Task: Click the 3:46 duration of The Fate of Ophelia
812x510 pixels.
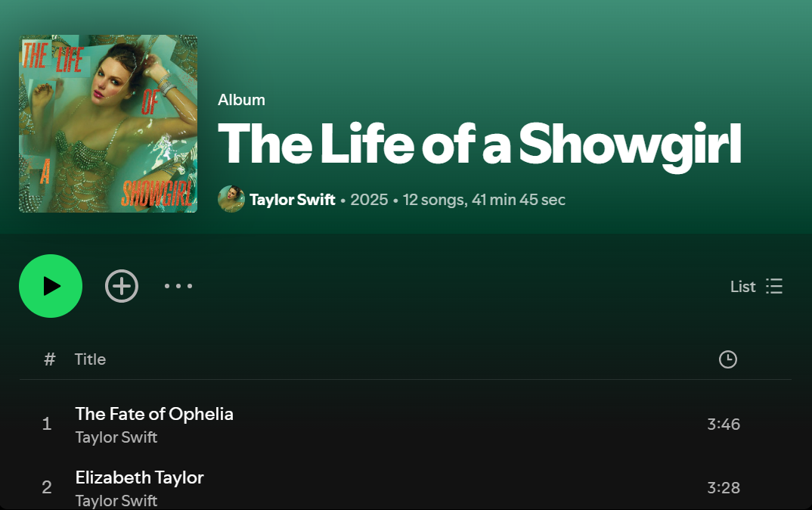Action: (x=724, y=424)
